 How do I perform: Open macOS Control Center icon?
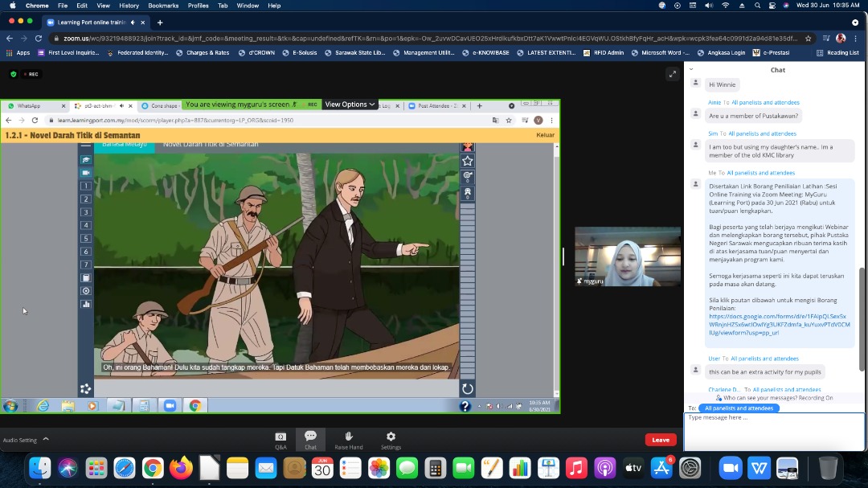[x=772, y=6]
